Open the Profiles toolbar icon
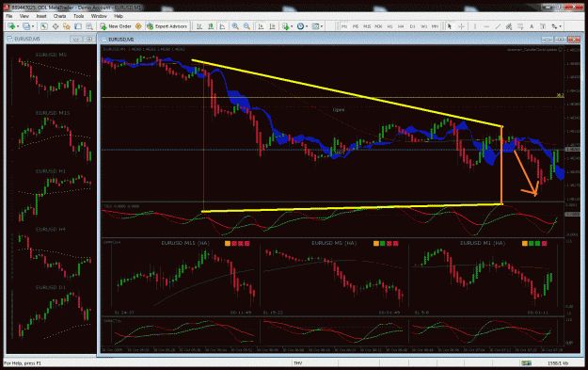The image size is (588, 370). pos(26,26)
